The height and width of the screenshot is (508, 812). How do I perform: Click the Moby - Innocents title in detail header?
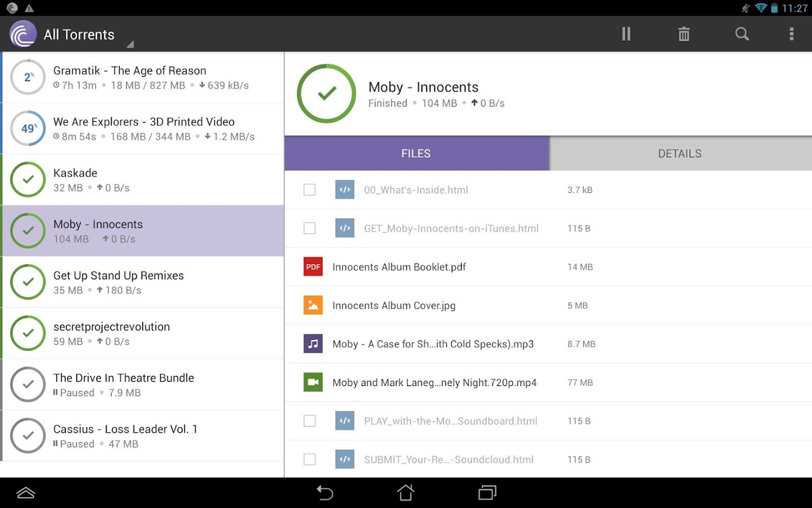click(x=423, y=87)
